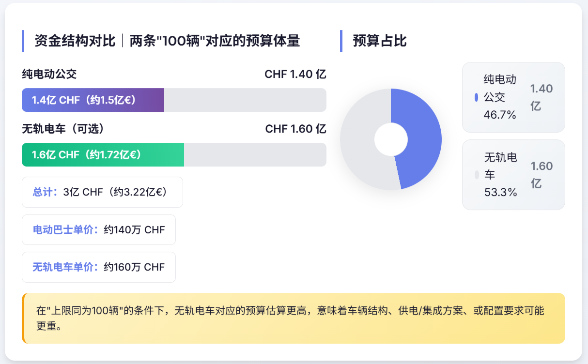Click the white center of the donut chart
Viewport: 588px width, 364px height.
(x=391, y=139)
